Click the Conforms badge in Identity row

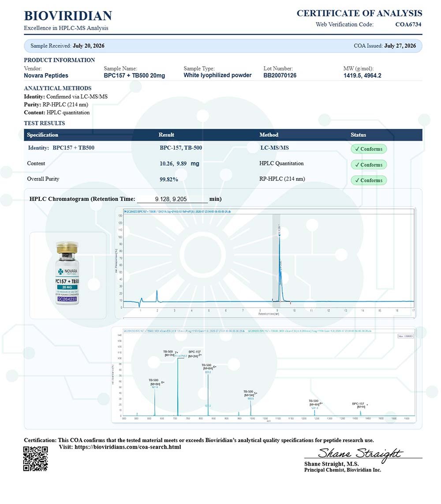tap(369, 149)
